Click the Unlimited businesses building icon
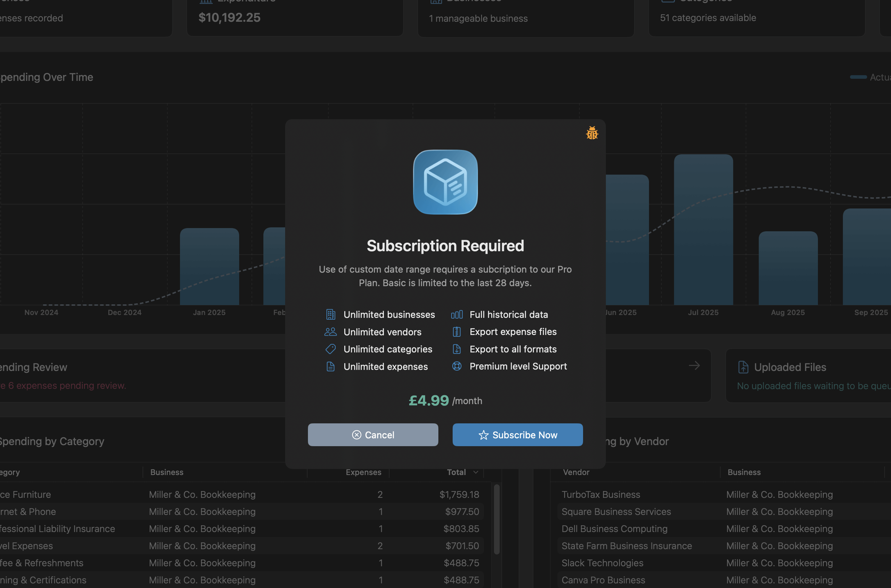 (x=330, y=314)
